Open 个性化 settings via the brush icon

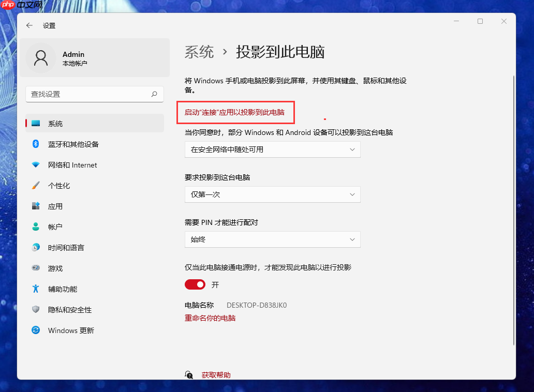pos(36,186)
